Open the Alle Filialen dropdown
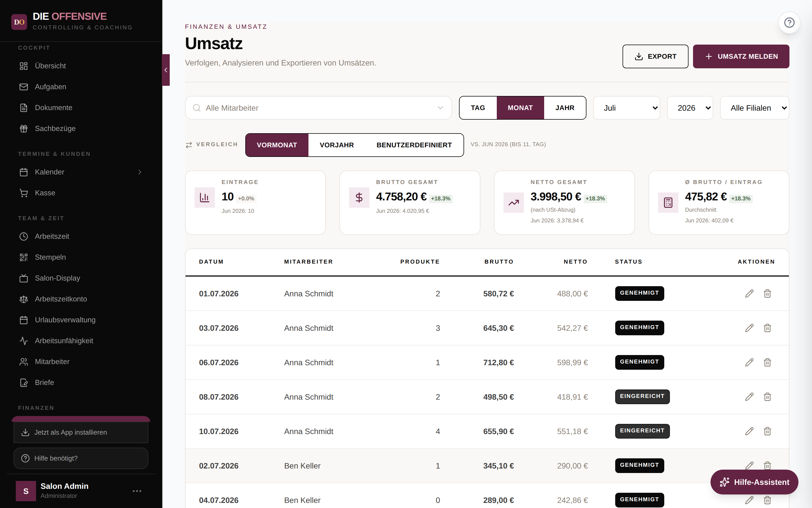 754,108
